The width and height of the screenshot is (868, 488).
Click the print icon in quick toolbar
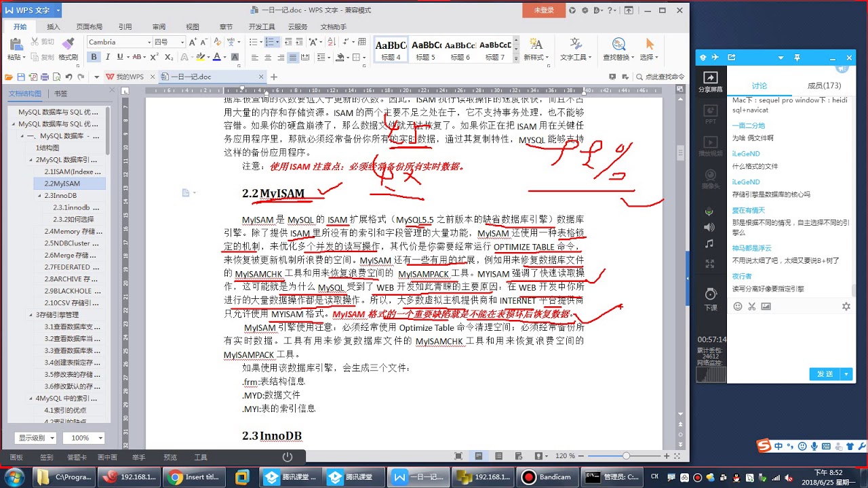[x=45, y=77]
